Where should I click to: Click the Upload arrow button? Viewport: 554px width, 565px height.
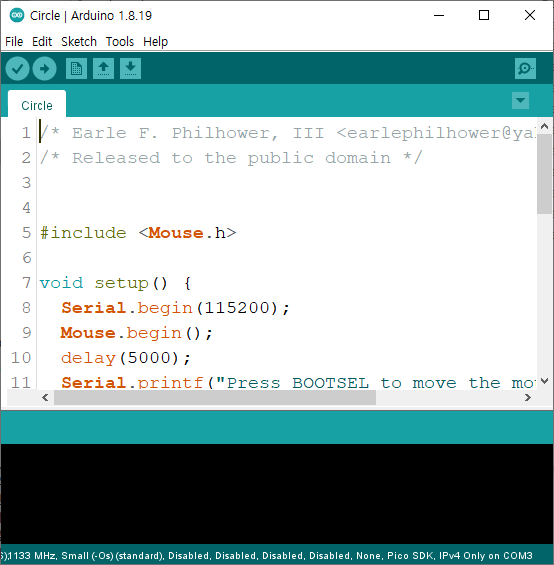(x=44, y=68)
